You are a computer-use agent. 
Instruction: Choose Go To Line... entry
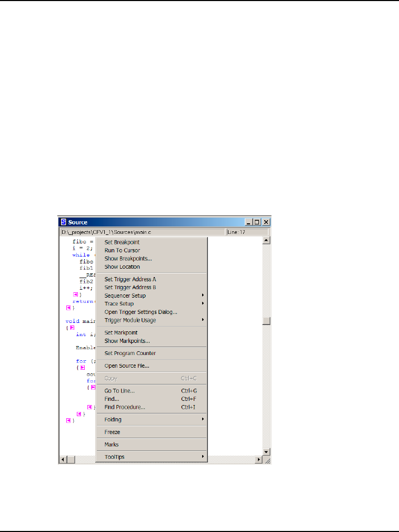(x=152, y=391)
